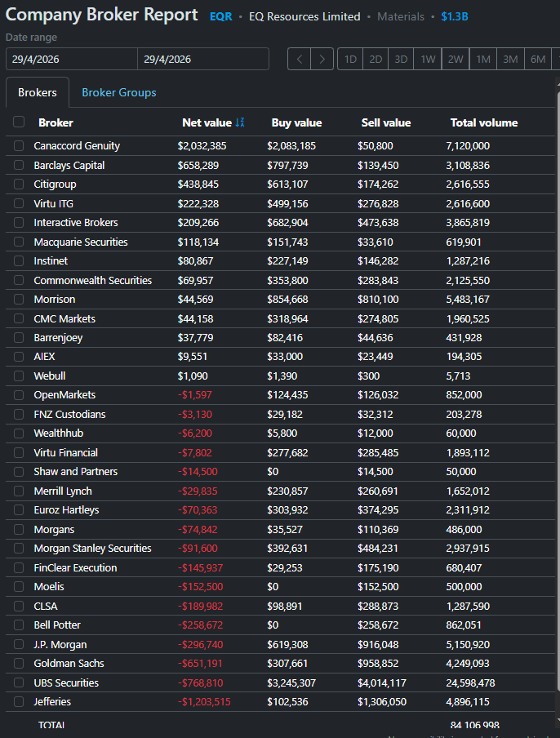Screen dimensions: 560x738
Task: Click the Euroz Hartleys broker name
Action: click(66, 510)
